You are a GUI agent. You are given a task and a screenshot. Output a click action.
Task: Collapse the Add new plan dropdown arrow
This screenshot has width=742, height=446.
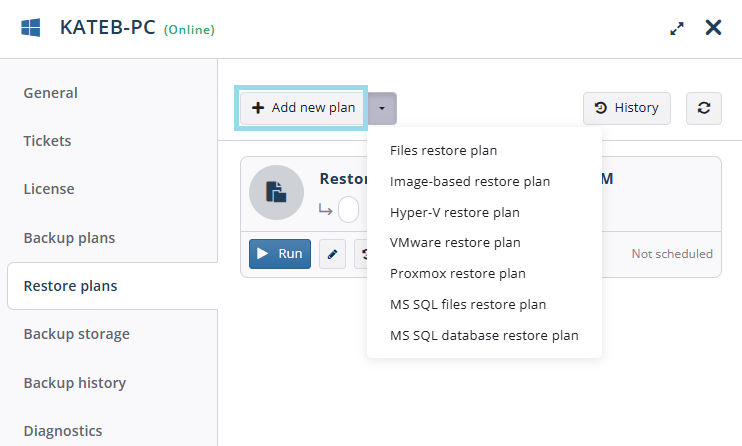[x=382, y=108]
